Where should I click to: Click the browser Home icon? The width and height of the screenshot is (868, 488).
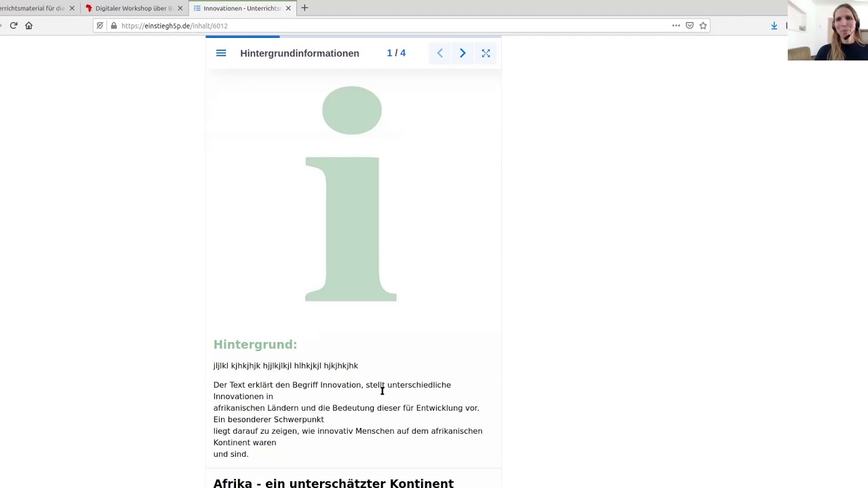click(28, 26)
